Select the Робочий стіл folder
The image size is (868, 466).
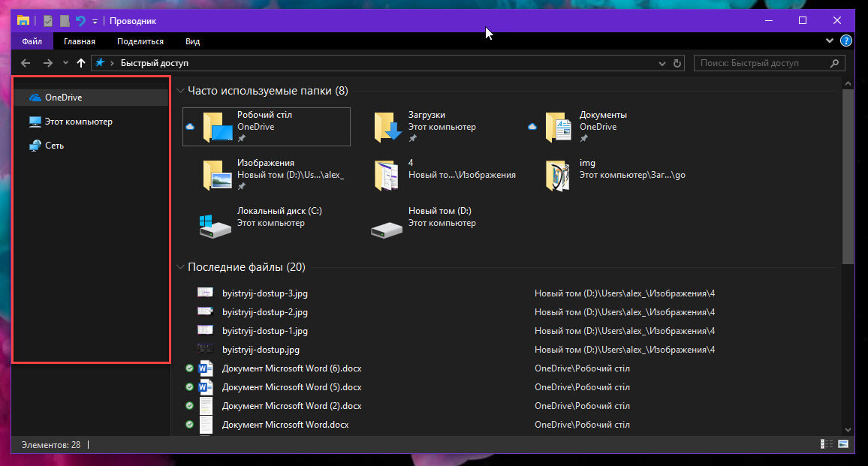pyautogui.click(x=267, y=127)
